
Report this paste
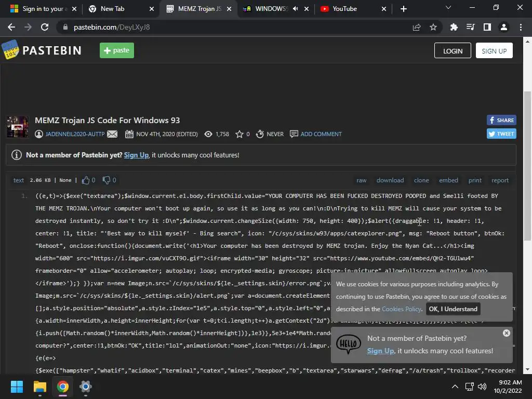pyautogui.click(x=500, y=180)
